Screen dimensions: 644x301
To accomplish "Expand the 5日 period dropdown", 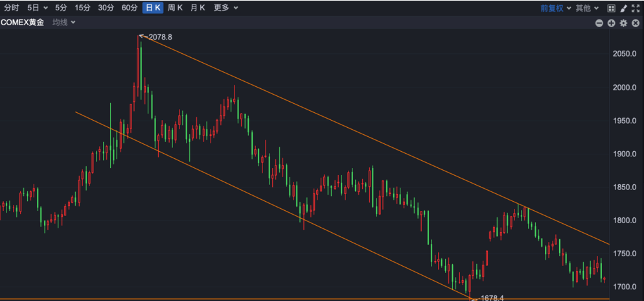I will (x=37, y=8).
